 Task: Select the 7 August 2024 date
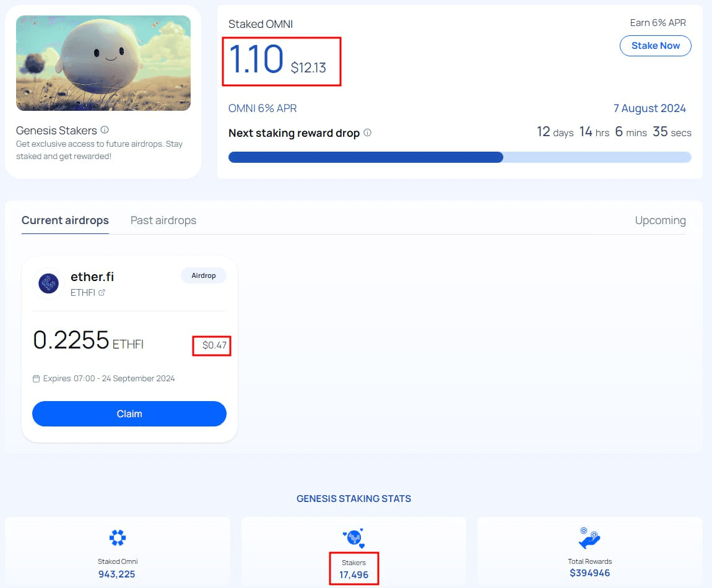pos(649,108)
